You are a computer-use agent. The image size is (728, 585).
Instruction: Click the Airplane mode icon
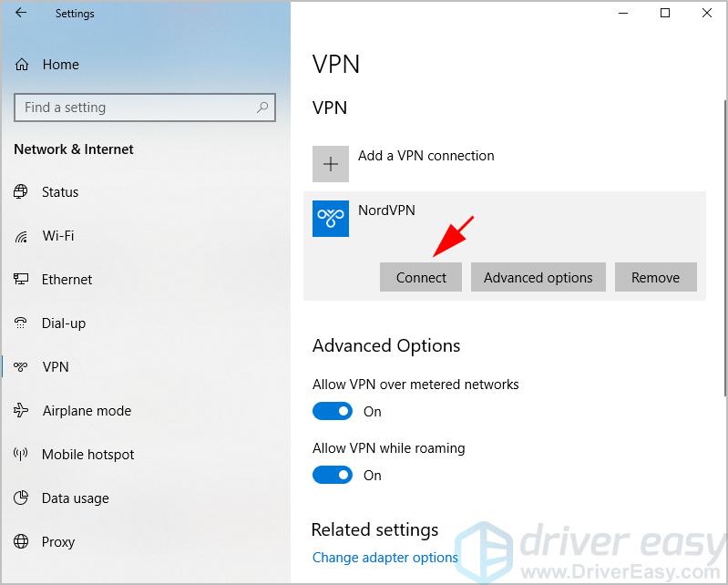(22, 411)
